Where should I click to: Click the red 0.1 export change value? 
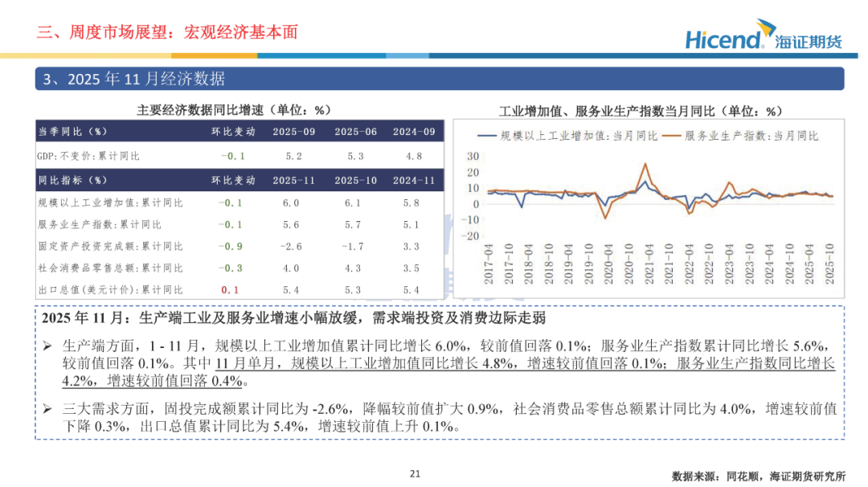pyautogui.click(x=230, y=290)
